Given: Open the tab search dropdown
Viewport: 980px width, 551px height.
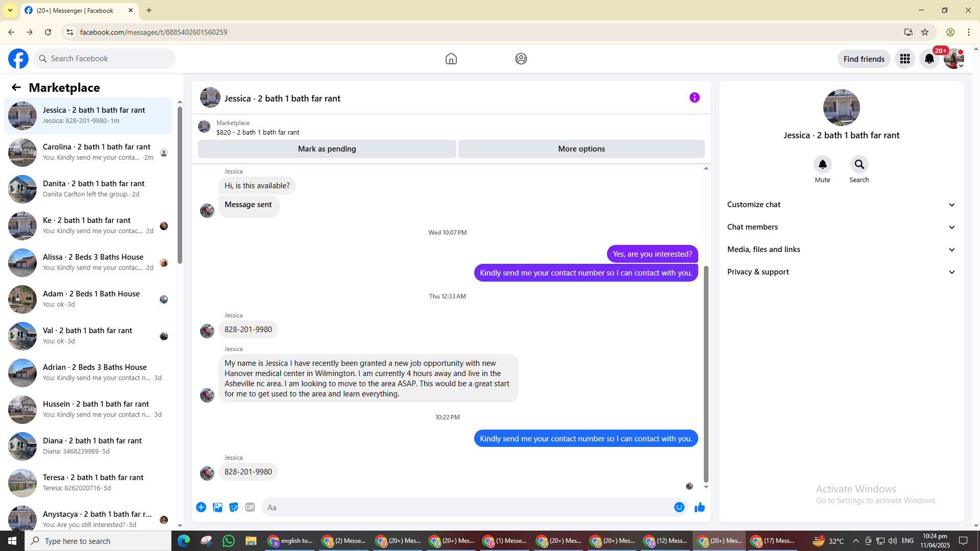Looking at the screenshot, I should point(10,10).
